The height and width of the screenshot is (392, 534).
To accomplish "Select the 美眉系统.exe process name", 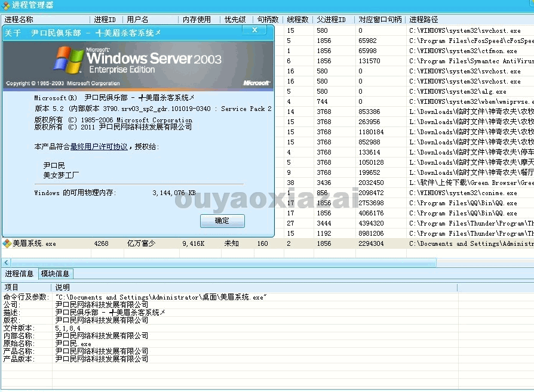I will tap(34, 243).
